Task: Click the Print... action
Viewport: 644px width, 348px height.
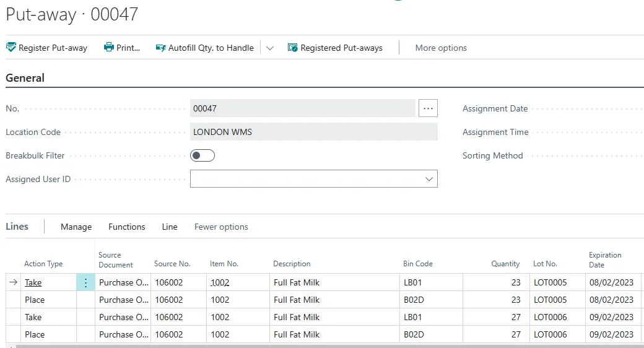Action: pos(122,48)
